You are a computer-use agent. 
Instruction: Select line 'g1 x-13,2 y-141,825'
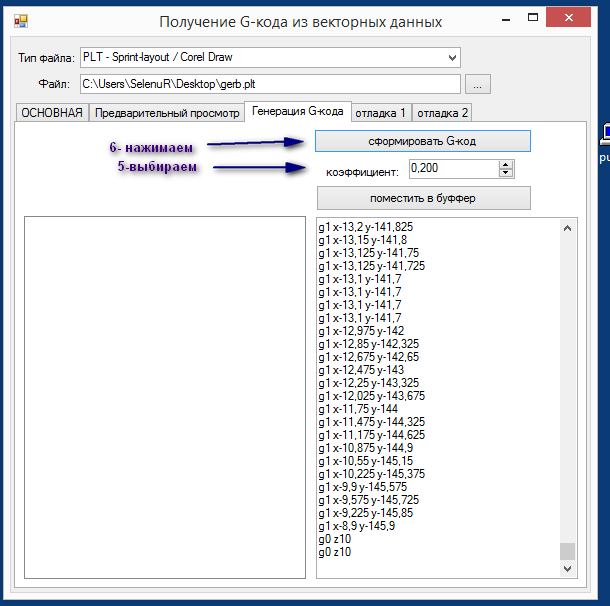point(366,227)
